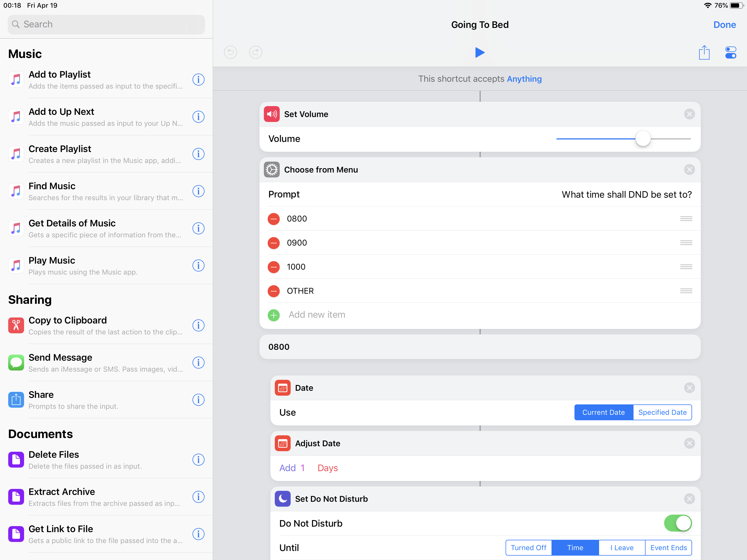Tap the Volume slider knob
Viewport: 747px width, 560px height.
pyautogui.click(x=643, y=139)
